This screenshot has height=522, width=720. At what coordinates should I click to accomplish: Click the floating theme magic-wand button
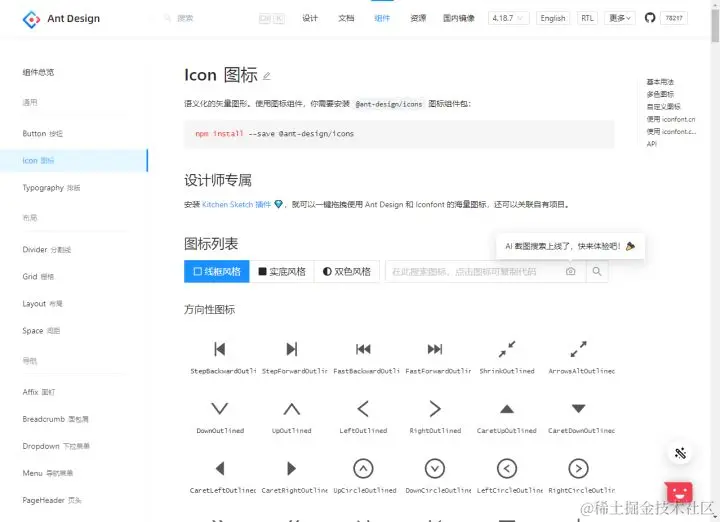tap(681, 453)
